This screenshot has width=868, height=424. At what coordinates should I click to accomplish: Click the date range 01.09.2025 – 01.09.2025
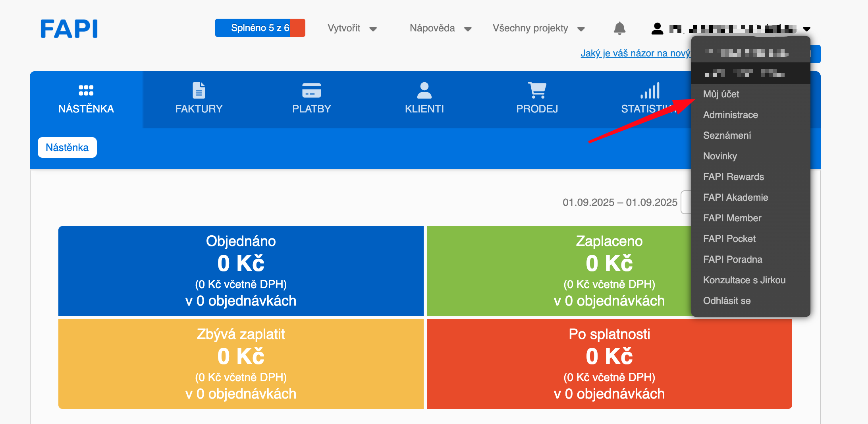tap(620, 202)
